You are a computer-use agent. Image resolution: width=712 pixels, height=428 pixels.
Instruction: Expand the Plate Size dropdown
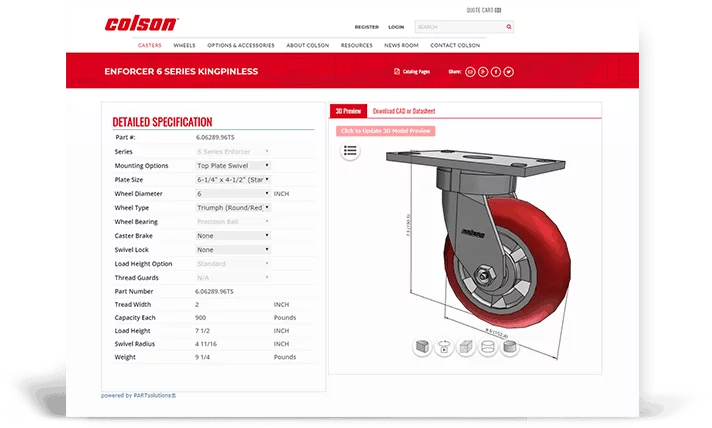(x=232, y=179)
